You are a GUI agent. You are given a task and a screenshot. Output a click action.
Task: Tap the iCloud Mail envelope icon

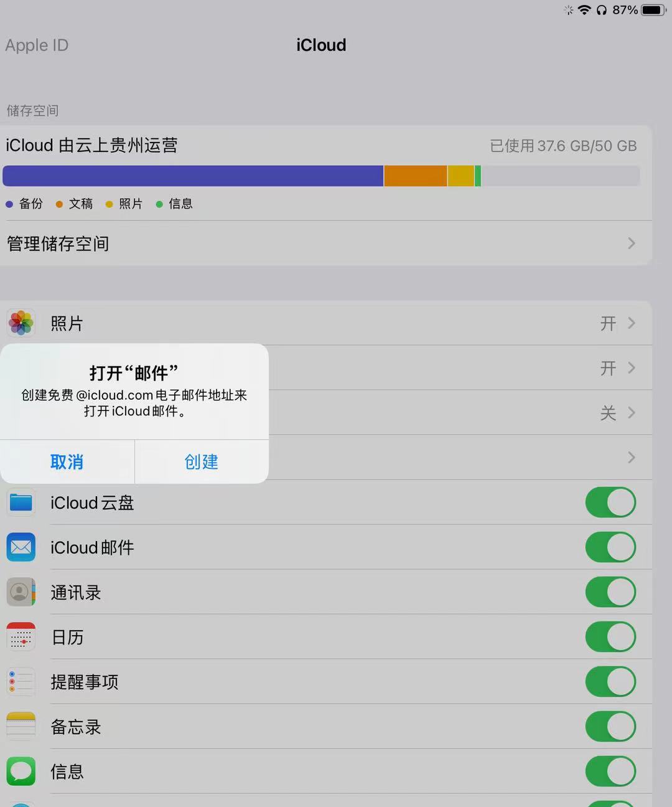[21, 547]
